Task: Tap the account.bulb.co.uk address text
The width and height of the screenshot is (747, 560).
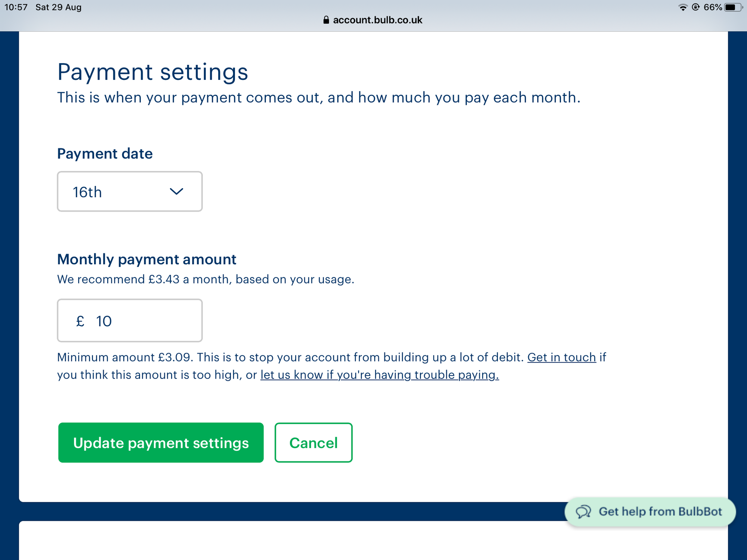Action: 377,20
